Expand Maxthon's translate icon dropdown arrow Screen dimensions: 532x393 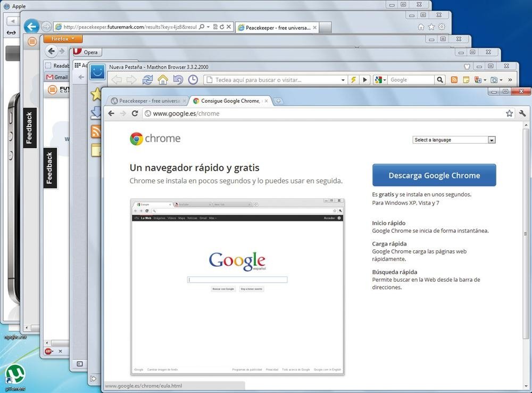[485, 80]
